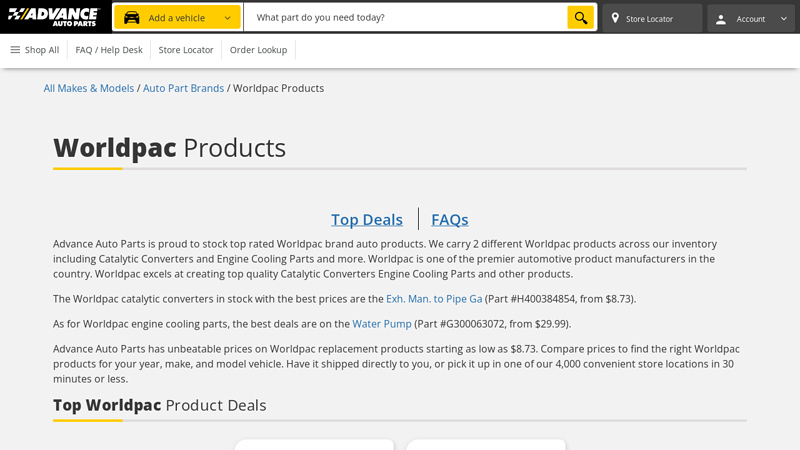Go to Order Lookup
800x450 pixels.
click(258, 50)
